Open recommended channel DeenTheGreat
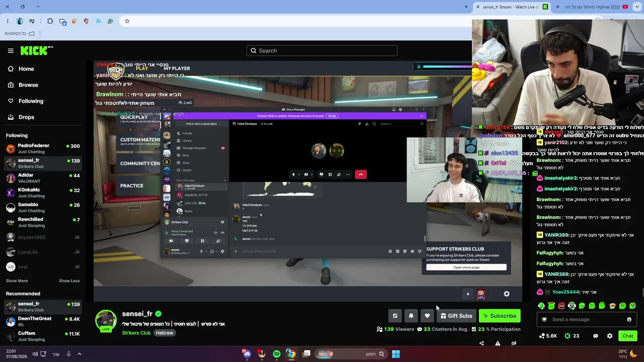The height and width of the screenshot is (362, 644). 43,322
